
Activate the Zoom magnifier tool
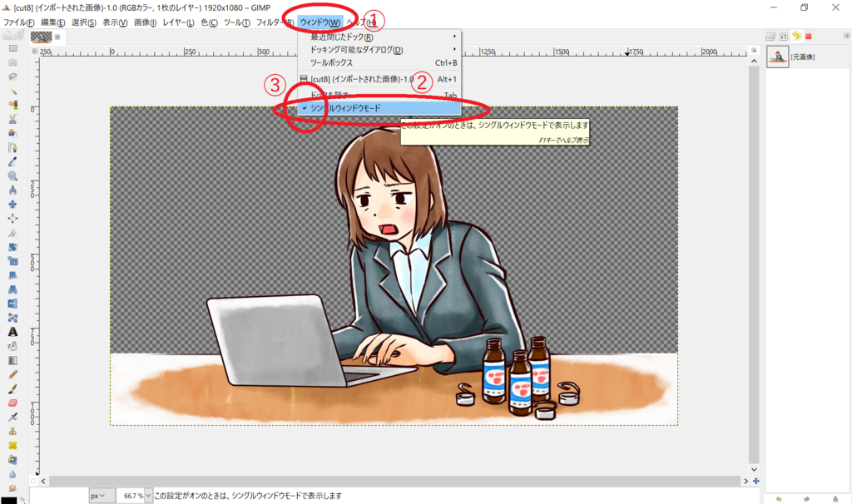[x=12, y=176]
